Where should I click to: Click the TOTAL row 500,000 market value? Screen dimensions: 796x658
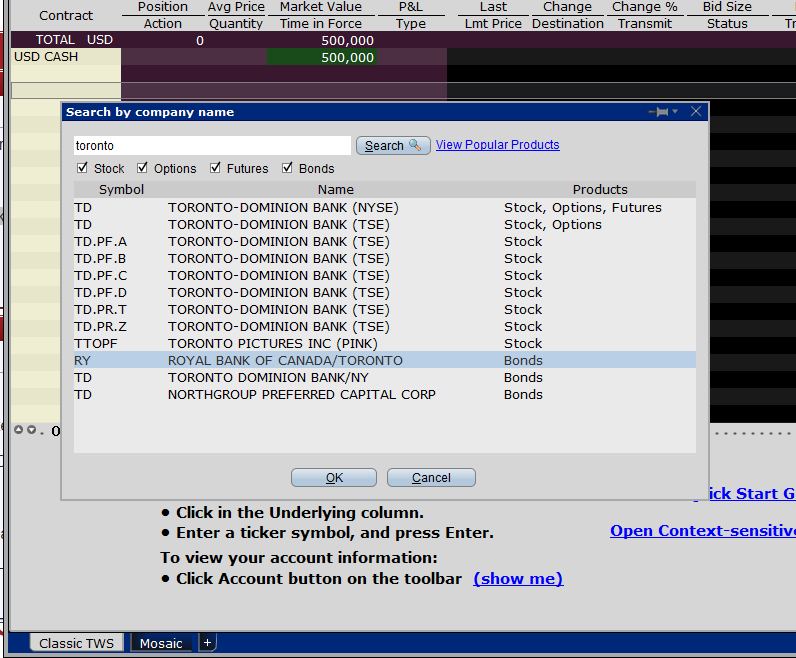point(347,41)
